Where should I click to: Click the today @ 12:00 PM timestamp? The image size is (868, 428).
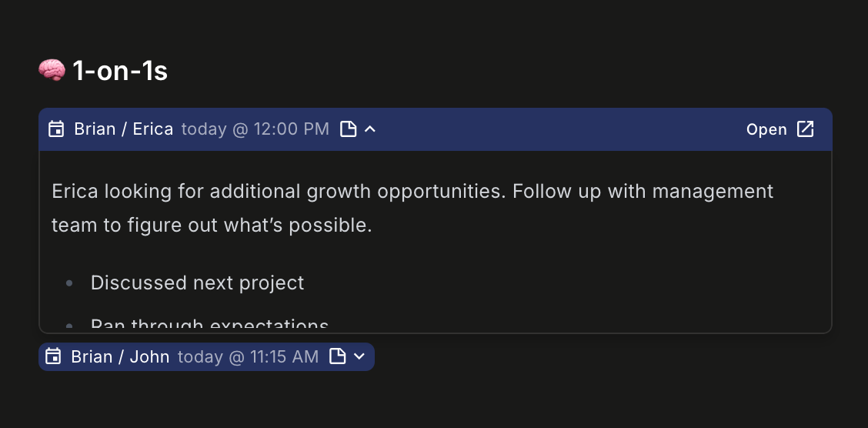(255, 129)
